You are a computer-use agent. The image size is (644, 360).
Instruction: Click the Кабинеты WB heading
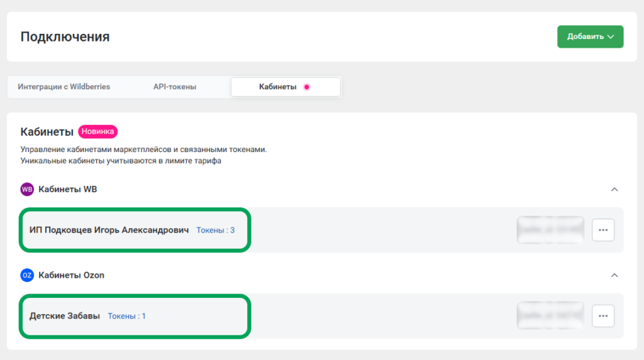68,189
